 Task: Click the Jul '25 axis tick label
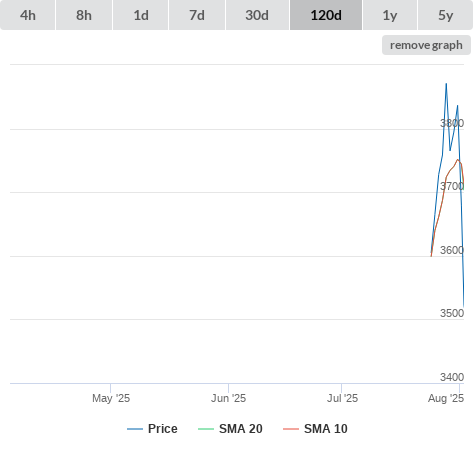[342, 398]
